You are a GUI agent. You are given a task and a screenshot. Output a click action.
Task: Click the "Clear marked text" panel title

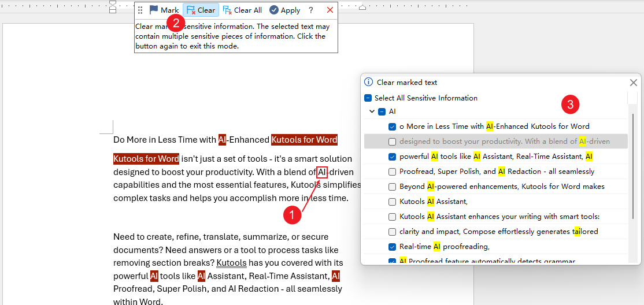point(407,83)
